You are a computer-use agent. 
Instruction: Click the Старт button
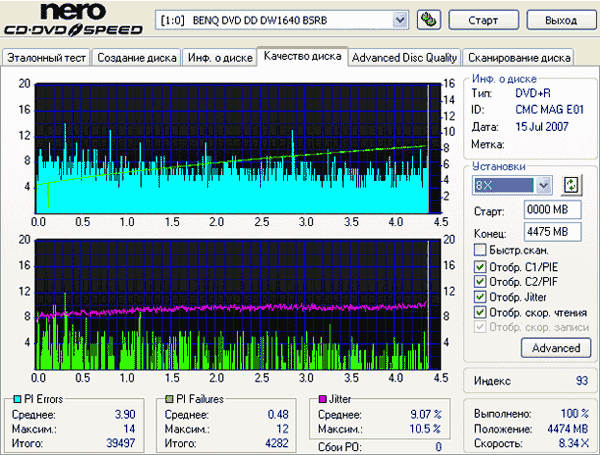pyautogui.click(x=484, y=20)
